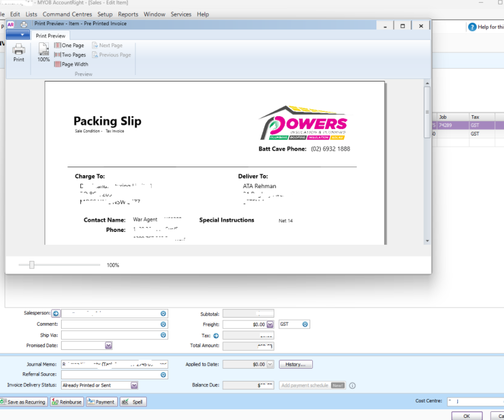Screen dimensions: 504x420
Task: Open the Referral Source dropdown
Action: pos(163,375)
